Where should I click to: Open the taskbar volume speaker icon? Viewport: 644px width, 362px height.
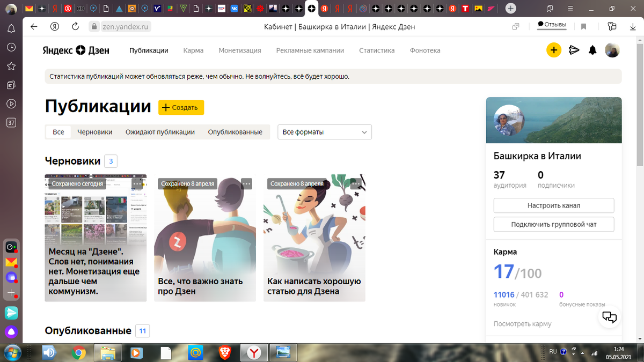pyautogui.click(x=49, y=352)
